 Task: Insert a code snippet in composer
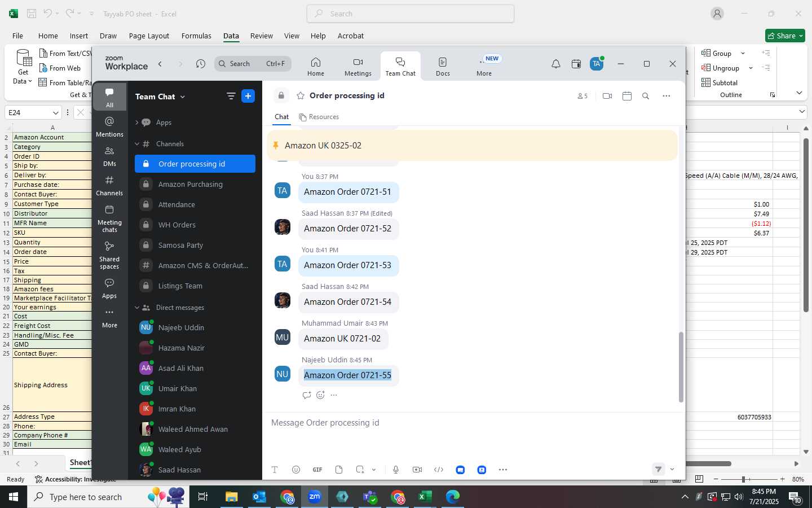pos(439,470)
